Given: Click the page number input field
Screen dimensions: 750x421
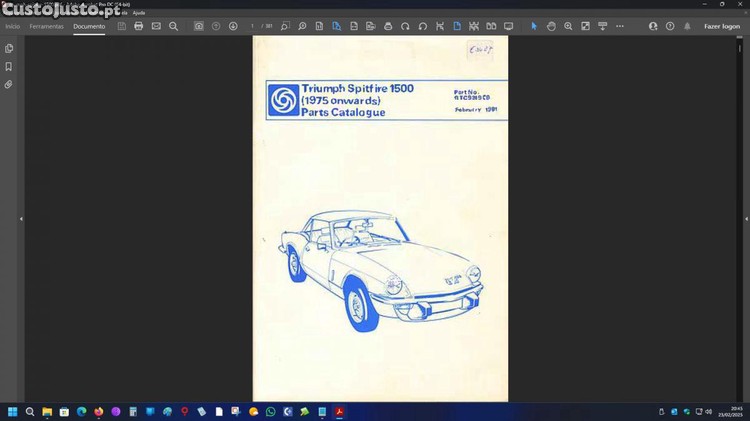Looking at the screenshot, I should (253, 26).
